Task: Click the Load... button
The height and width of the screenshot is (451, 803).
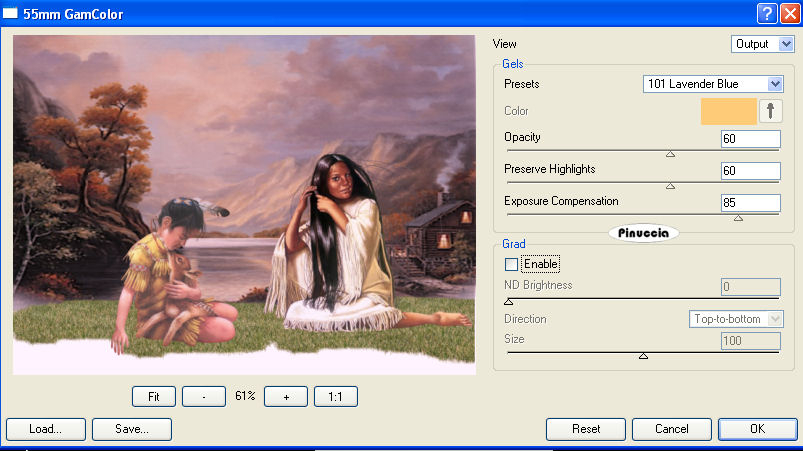Action: click(46, 429)
